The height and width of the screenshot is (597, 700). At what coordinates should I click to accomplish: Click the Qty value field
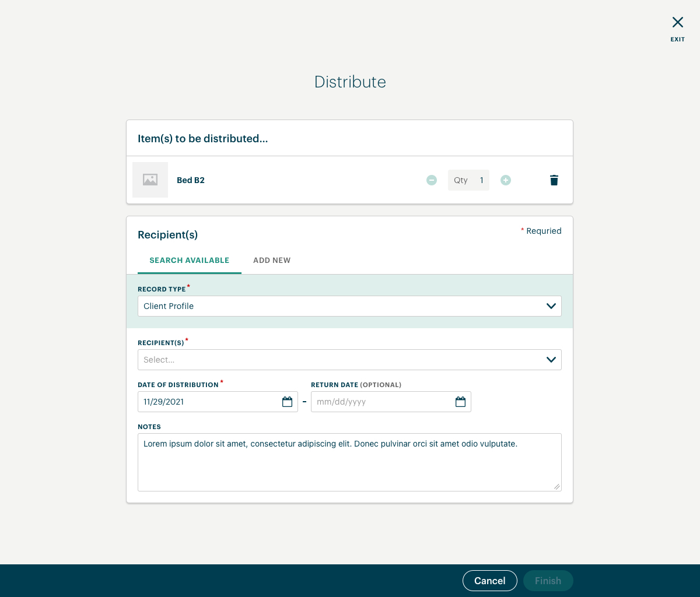(x=468, y=180)
